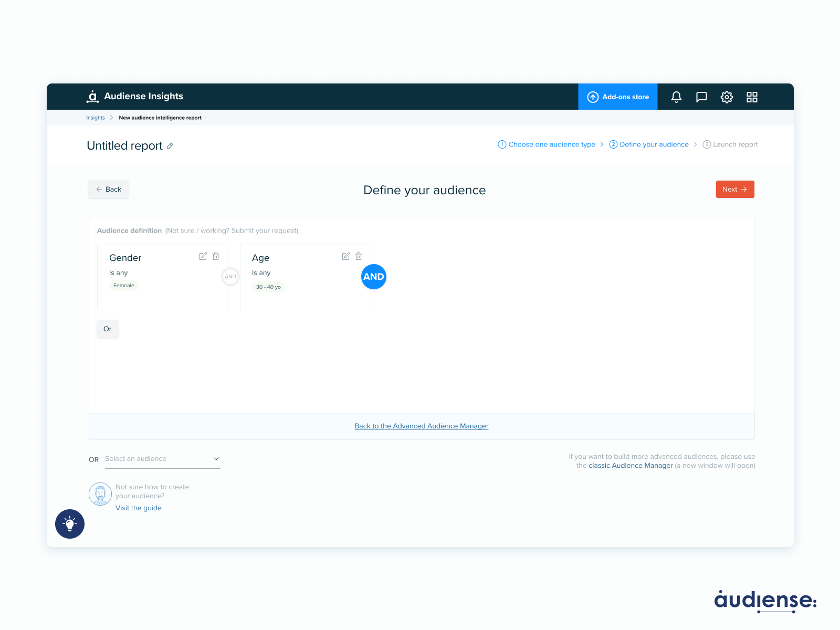The image size is (840, 630).
Task: Click the blue AND button after the Age card
Action: pyautogui.click(x=373, y=277)
